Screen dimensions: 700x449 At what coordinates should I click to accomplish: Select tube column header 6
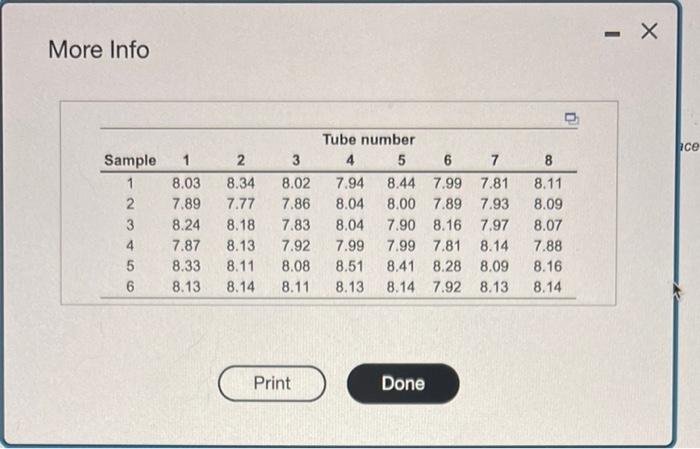click(x=447, y=160)
